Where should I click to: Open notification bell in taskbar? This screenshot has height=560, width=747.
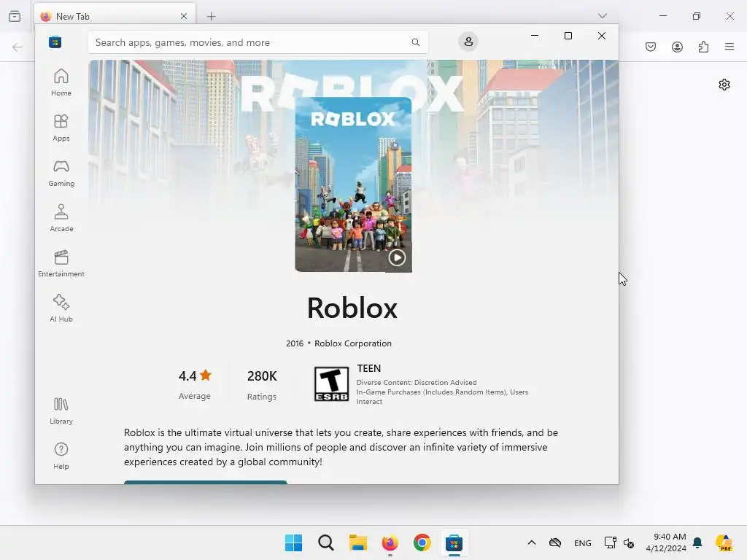click(x=697, y=542)
